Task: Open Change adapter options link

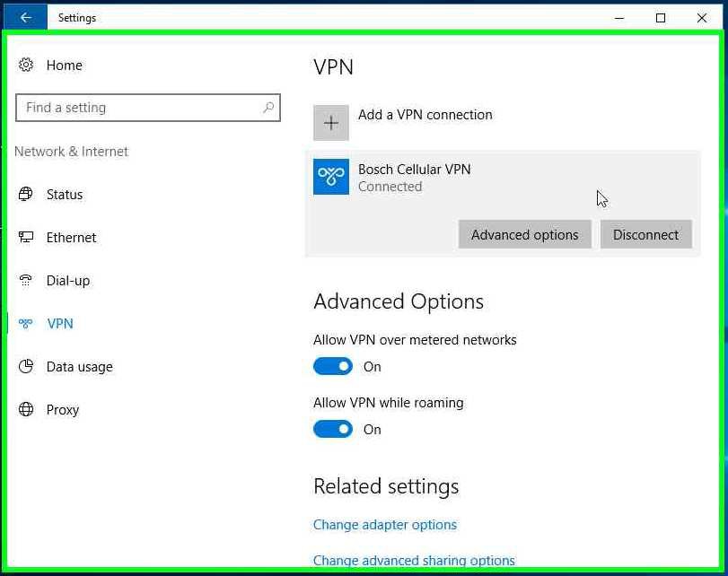Action: pyautogui.click(x=385, y=525)
